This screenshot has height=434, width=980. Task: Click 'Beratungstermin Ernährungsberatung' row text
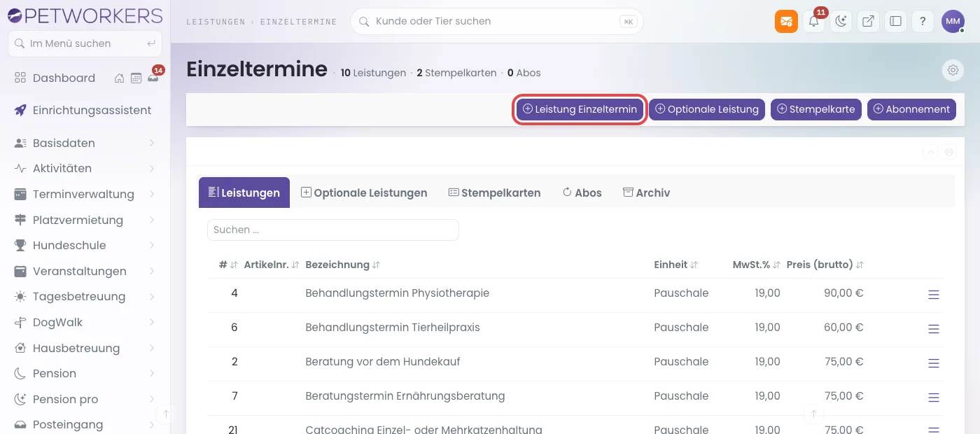[405, 395]
